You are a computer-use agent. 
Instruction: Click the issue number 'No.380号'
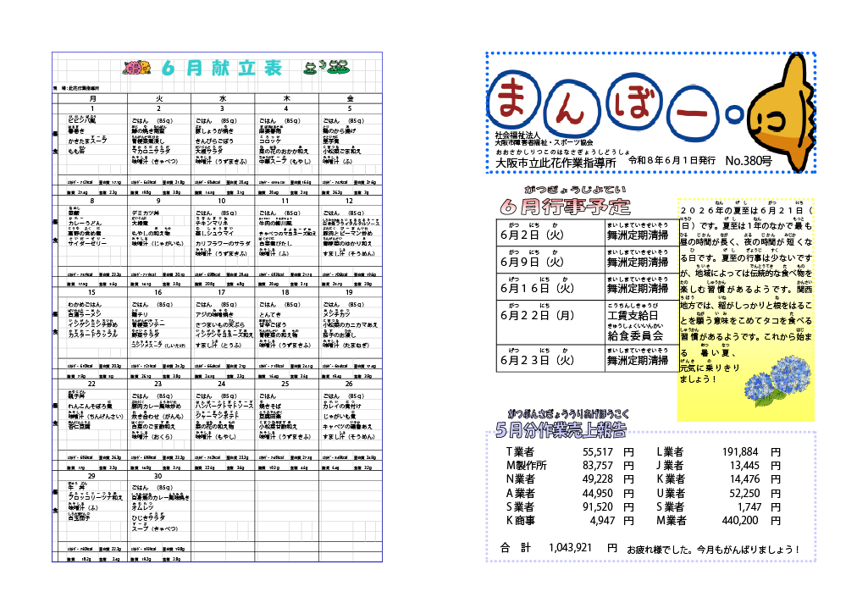tap(749, 161)
